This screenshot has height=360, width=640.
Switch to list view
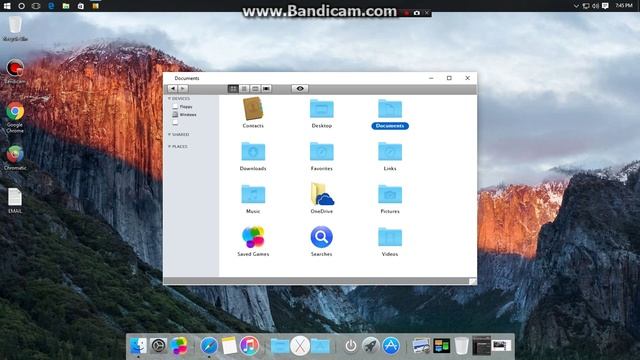[x=244, y=89]
